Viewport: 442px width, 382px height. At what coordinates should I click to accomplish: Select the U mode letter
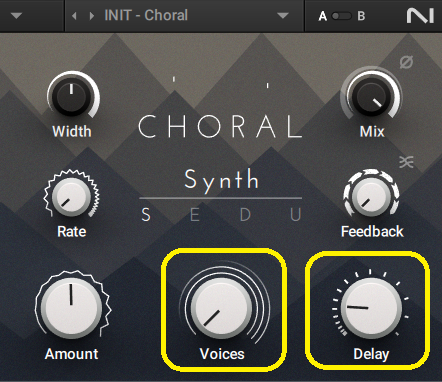click(296, 214)
